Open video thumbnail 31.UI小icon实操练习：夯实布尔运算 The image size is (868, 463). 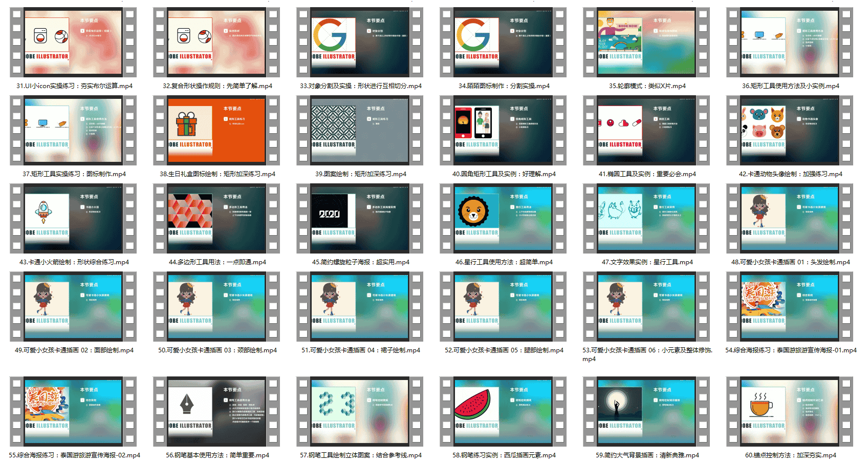pyautogui.click(x=73, y=43)
